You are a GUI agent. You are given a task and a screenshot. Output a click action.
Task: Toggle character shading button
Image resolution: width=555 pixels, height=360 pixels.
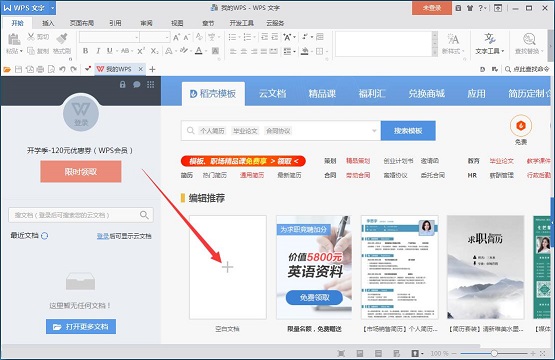pyautogui.click(x=215, y=51)
